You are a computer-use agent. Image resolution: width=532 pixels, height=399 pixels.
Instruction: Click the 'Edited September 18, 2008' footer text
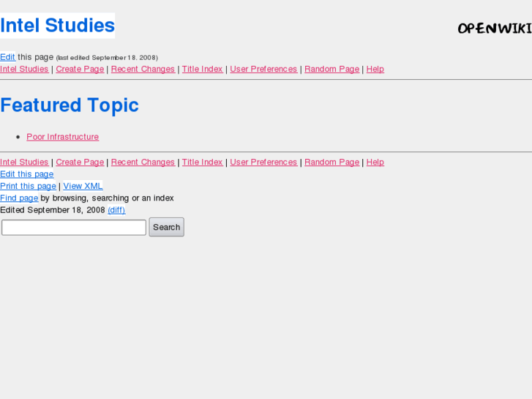pos(53,210)
